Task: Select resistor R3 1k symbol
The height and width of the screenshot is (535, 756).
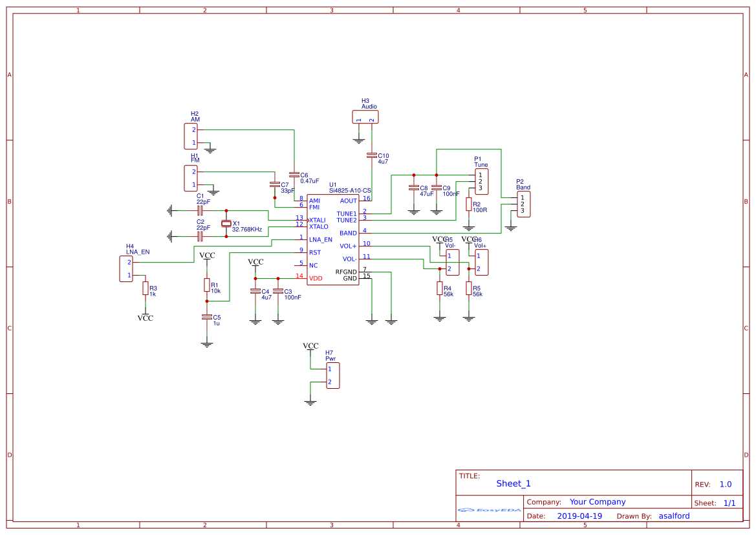Action: click(145, 288)
